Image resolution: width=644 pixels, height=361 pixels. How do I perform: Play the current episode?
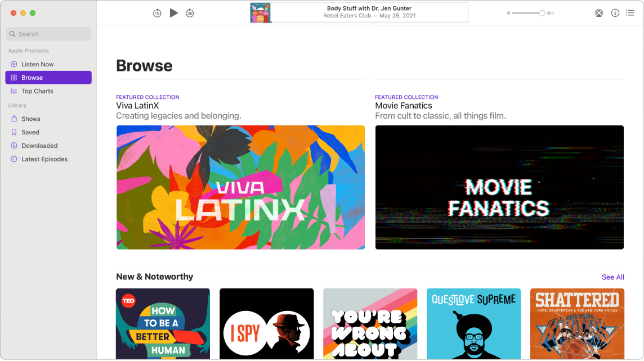(173, 12)
